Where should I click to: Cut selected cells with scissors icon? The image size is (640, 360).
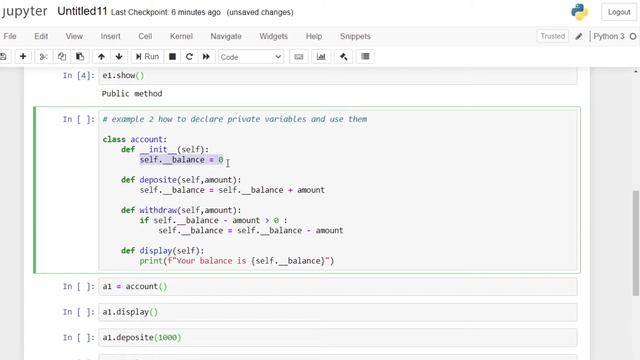tap(43, 57)
